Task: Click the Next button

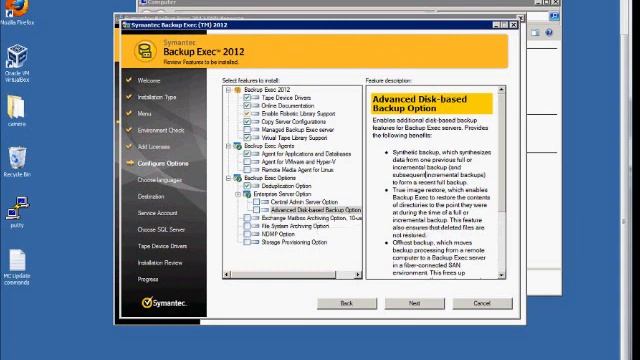Action: pyautogui.click(x=414, y=303)
